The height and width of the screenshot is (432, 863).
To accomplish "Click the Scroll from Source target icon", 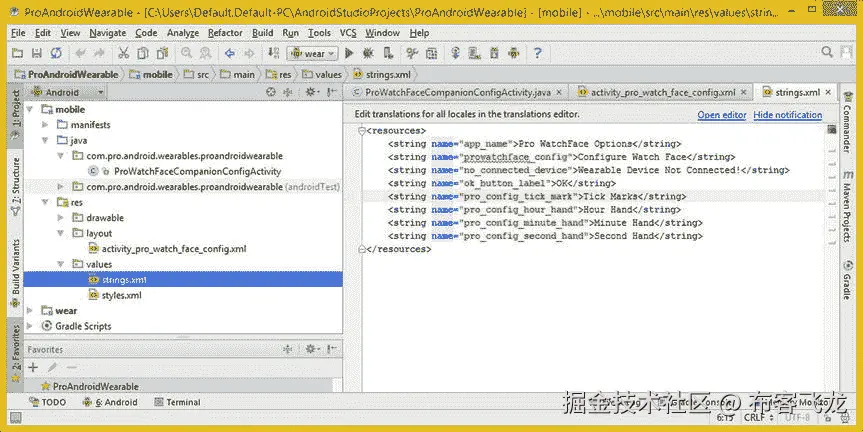I will (270, 92).
